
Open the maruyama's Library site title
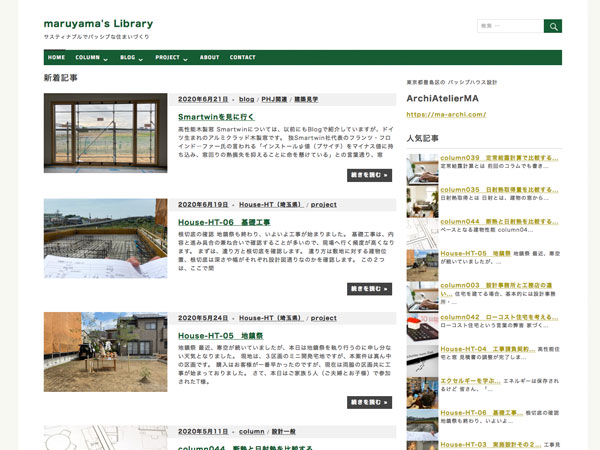[98, 23]
